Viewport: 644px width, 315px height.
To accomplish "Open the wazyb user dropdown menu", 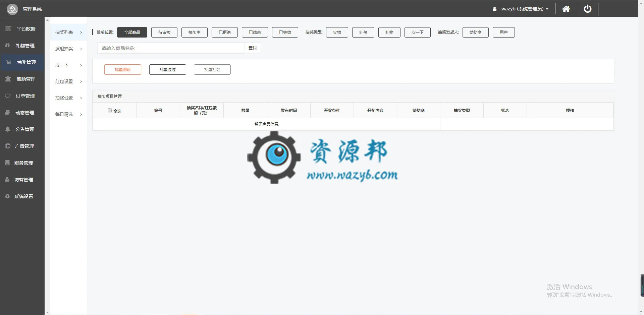I will click(x=525, y=9).
